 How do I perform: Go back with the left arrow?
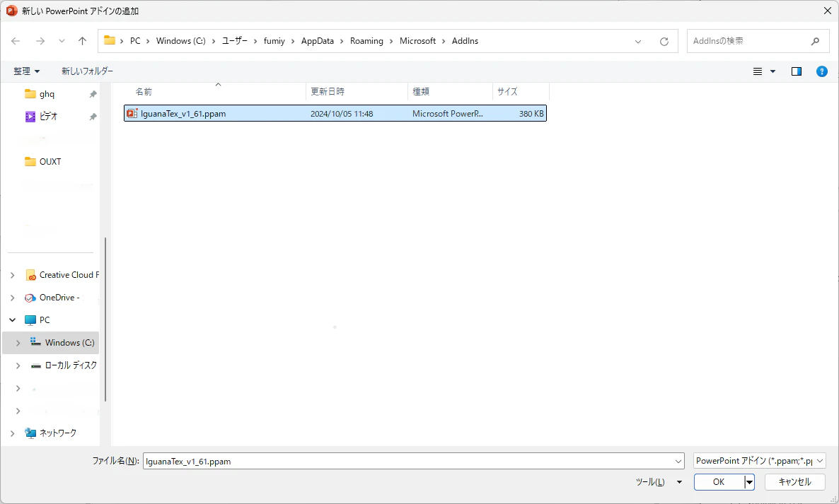(x=16, y=41)
